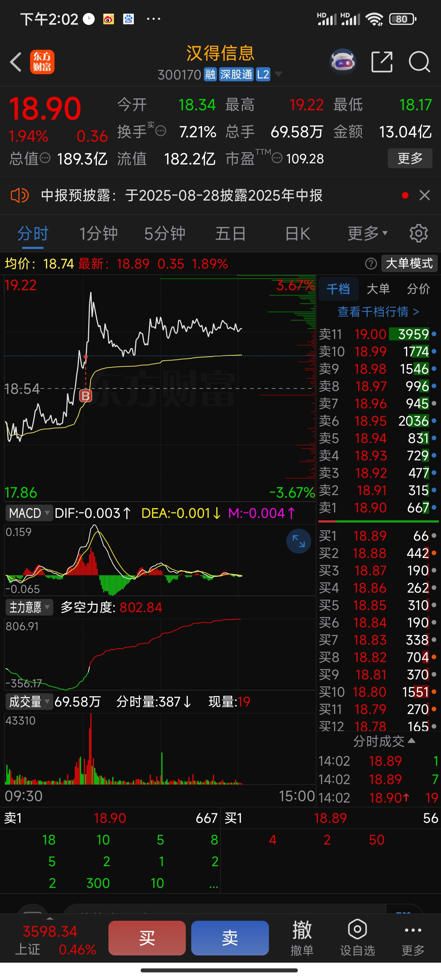Tap the red B buy marker
The width and height of the screenshot is (441, 980).
(x=86, y=396)
